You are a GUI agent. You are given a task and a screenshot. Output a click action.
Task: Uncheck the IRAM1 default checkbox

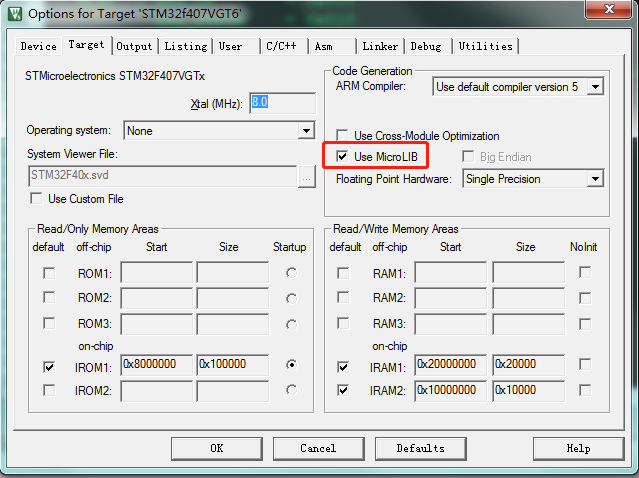tap(343, 367)
